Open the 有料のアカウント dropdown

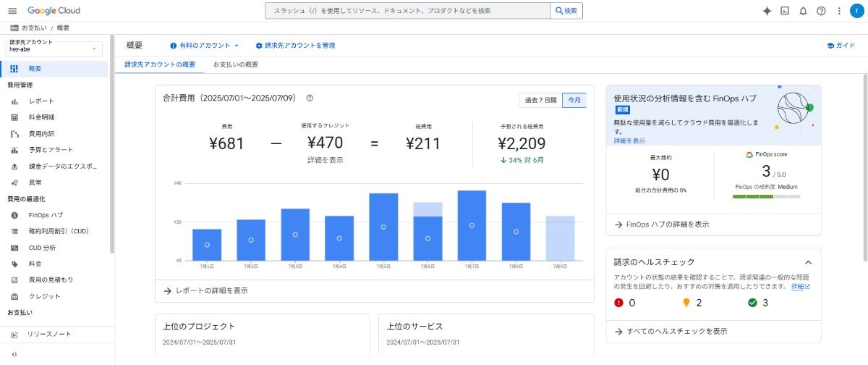(205, 46)
